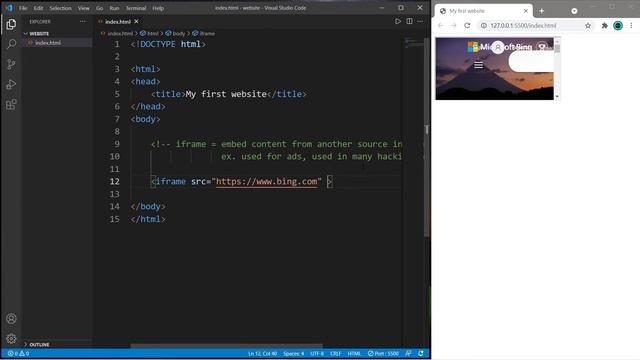Viewport: 640px width, 360px height.
Task: Open the Chrome tab search dropdown arrow
Action: point(574,11)
